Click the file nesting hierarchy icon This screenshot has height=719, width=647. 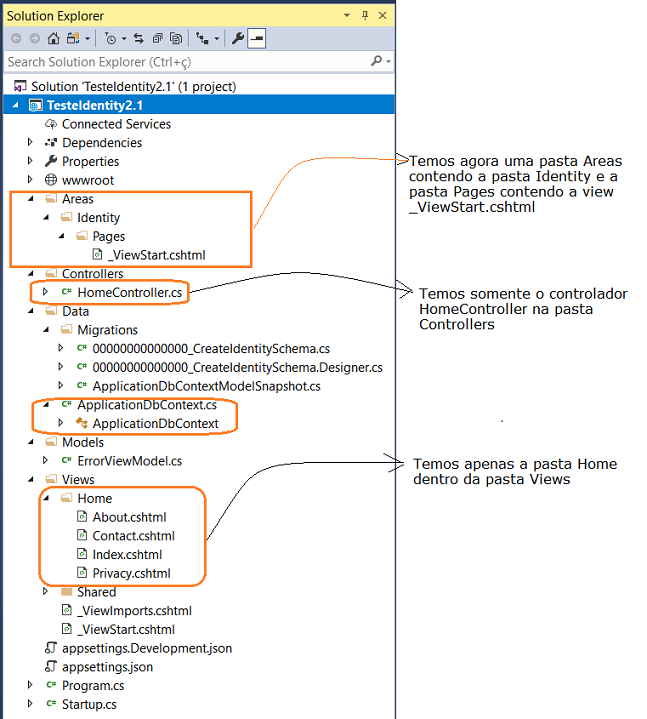(202, 39)
